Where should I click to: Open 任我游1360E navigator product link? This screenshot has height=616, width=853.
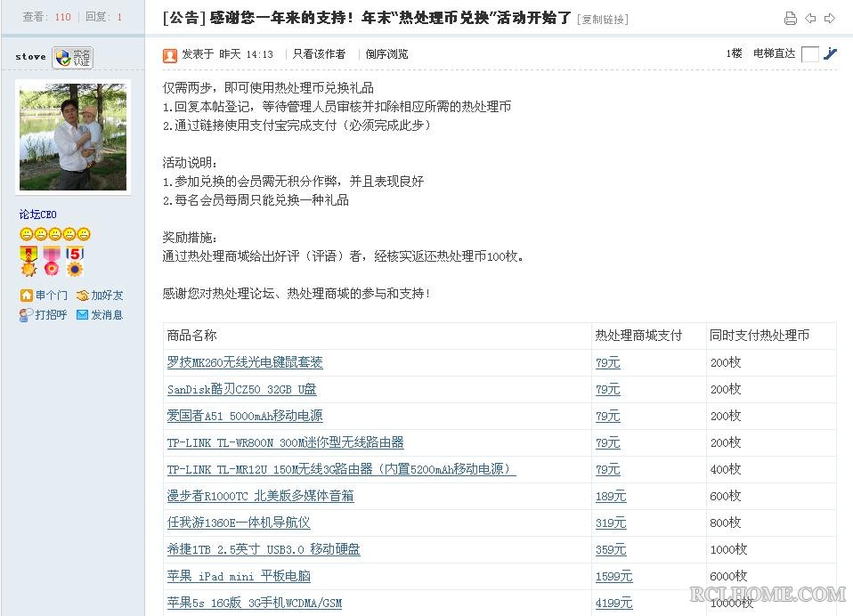(239, 523)
